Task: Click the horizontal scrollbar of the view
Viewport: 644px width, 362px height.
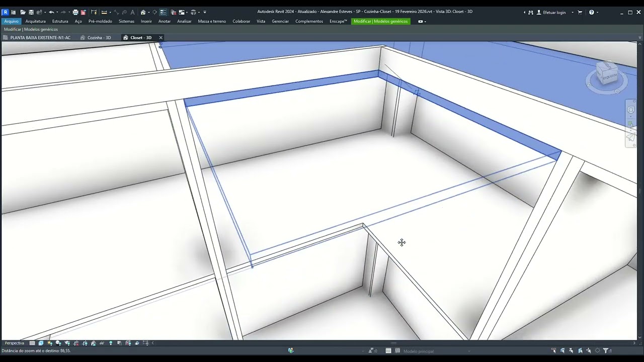Action: [394, 343]
